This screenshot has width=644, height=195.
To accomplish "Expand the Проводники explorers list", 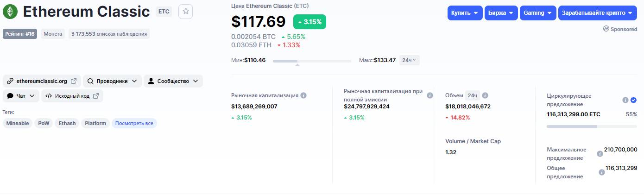I will coord(112,81).
